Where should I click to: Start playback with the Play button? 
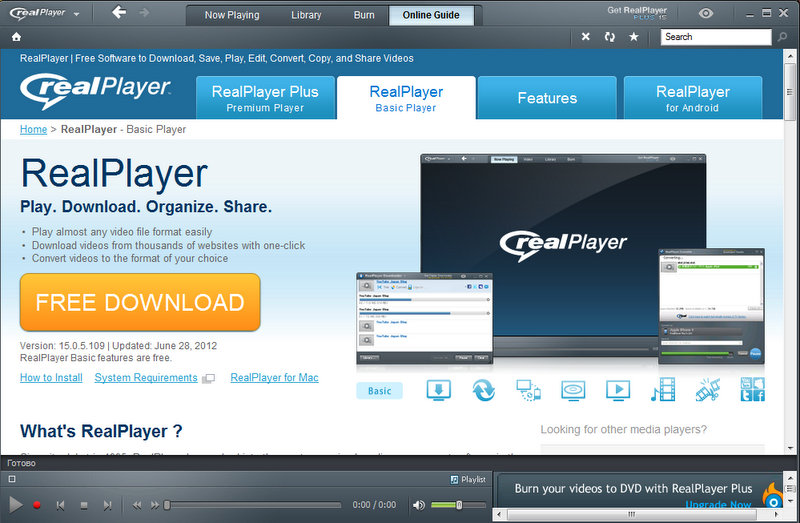click(x=15, y=505)
